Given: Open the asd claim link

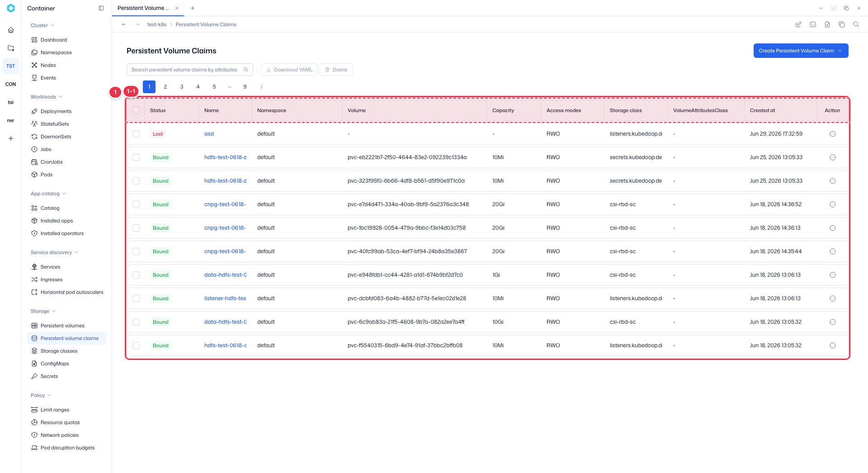Looking at the screenshot, I should pyautogui.click(x=209, y=134).
